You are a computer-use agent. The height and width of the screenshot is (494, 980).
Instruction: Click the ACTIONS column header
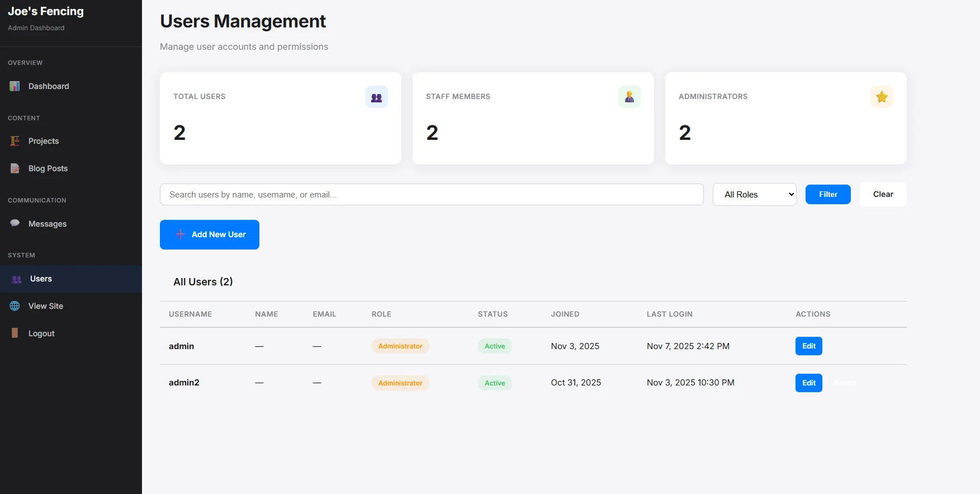click(x=813, y=314)
